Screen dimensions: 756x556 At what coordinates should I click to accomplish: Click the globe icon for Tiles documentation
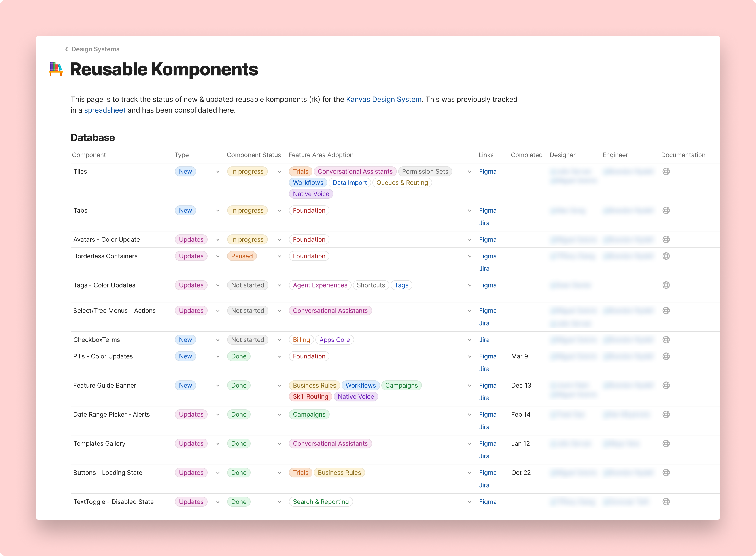point(666,171)
